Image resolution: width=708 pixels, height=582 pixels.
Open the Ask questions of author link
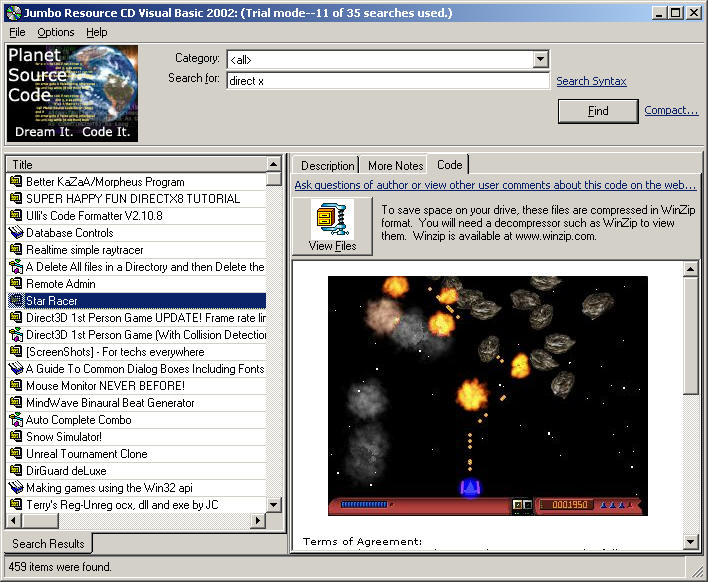pyautogui.click(x=495, y=185)
